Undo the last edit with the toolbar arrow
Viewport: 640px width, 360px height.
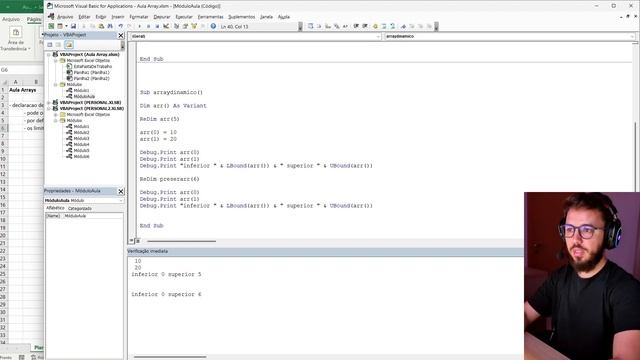(x=120, y=26)
